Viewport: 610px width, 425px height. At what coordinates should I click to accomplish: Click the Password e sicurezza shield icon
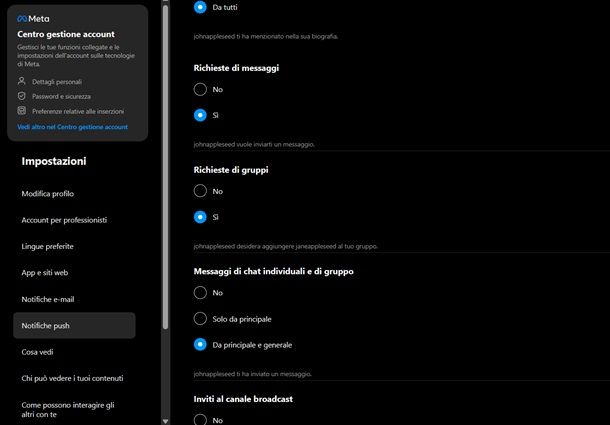21,96
